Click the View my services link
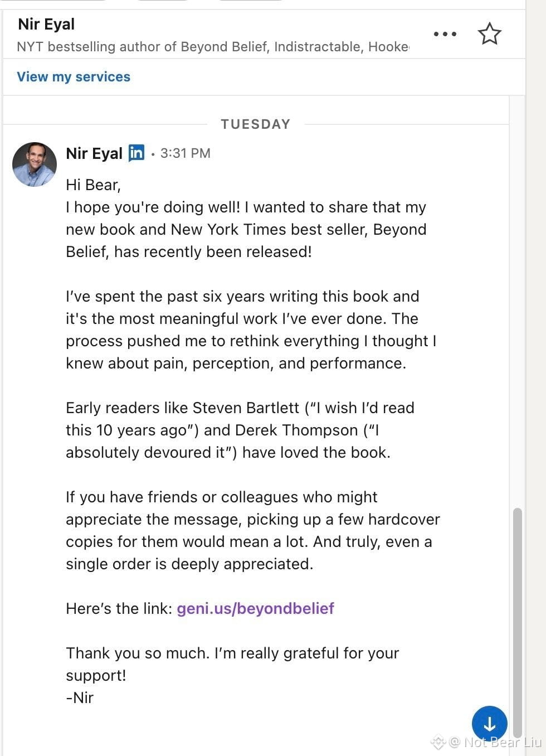546x756 pixels. click(x=74, y=77)
